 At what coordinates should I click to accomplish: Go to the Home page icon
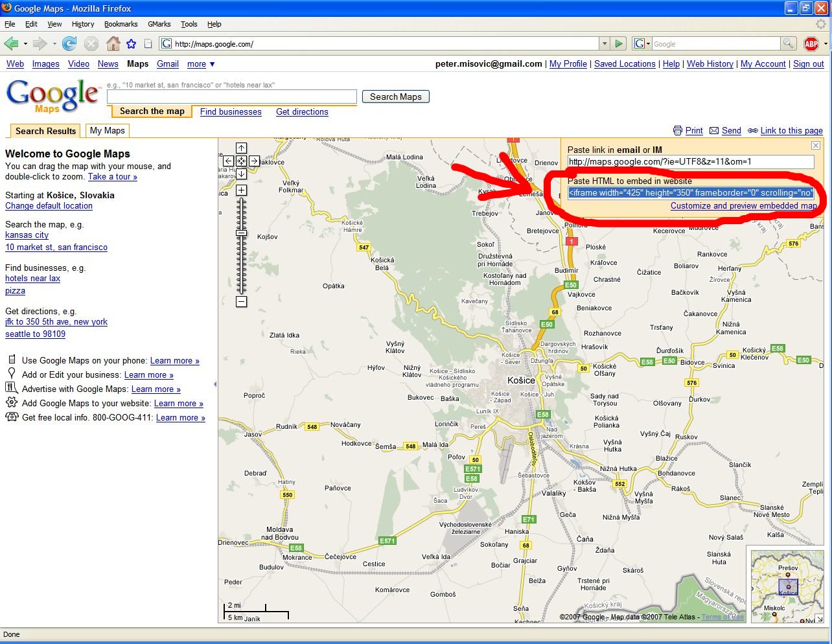pyautogui.click(x=113, y=43)
